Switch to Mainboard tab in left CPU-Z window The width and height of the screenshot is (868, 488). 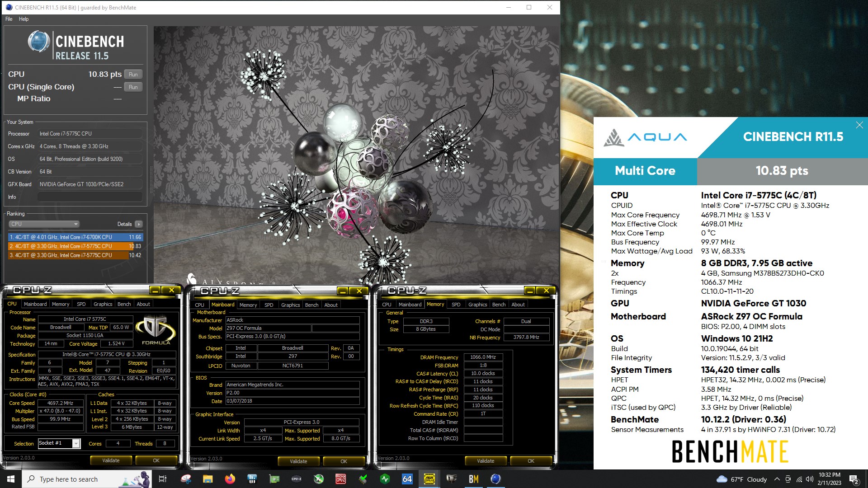[35, 304]
